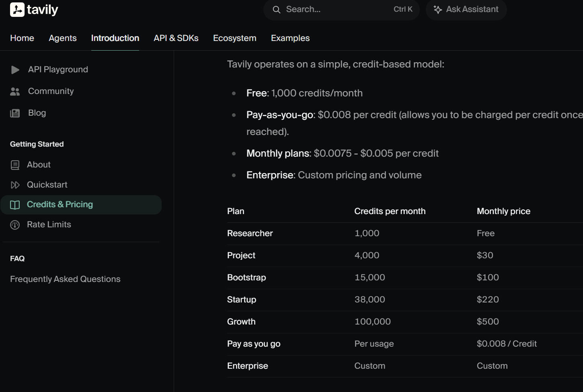Viewport: 583px width, 392px height.
Task: Select the Introduction tab
Action: click(115, 38)
